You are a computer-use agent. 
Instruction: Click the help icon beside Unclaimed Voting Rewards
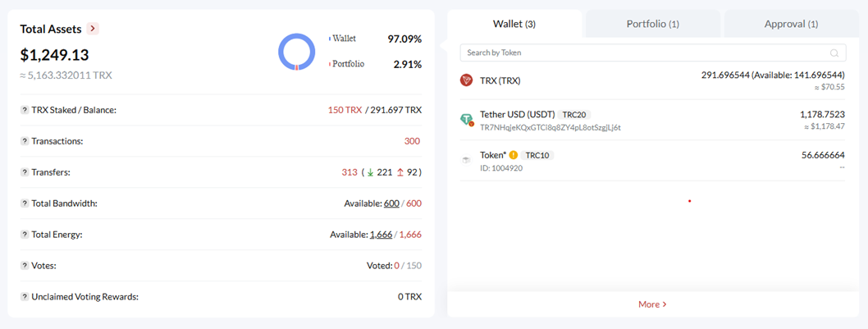[x=25, y=296]
